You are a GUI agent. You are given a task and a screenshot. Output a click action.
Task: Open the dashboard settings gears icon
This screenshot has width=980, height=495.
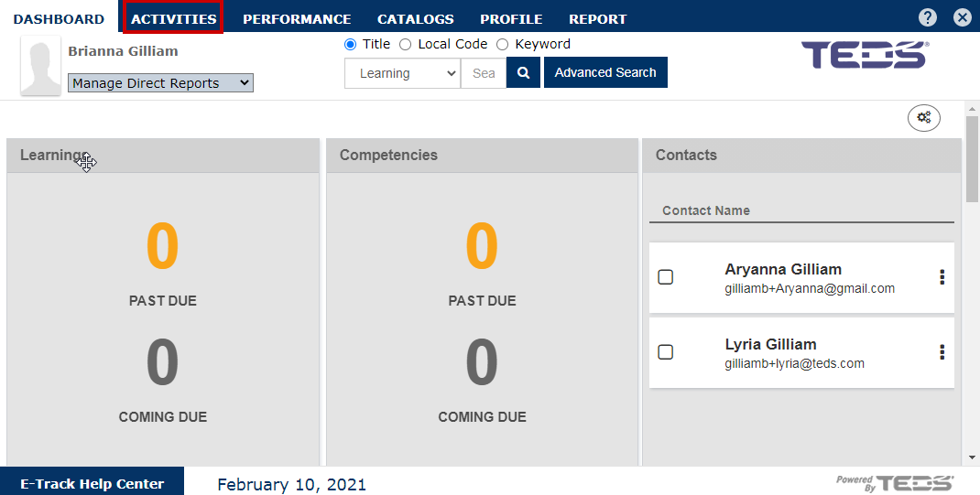[923, 118]
